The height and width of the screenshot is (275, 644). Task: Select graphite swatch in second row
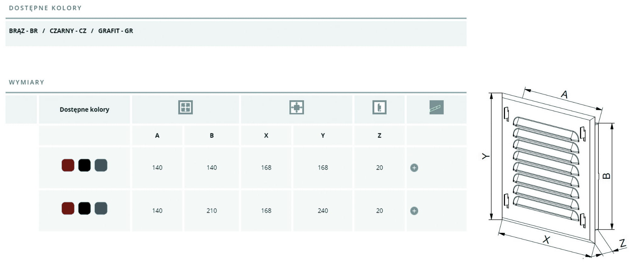coord(101,208)
